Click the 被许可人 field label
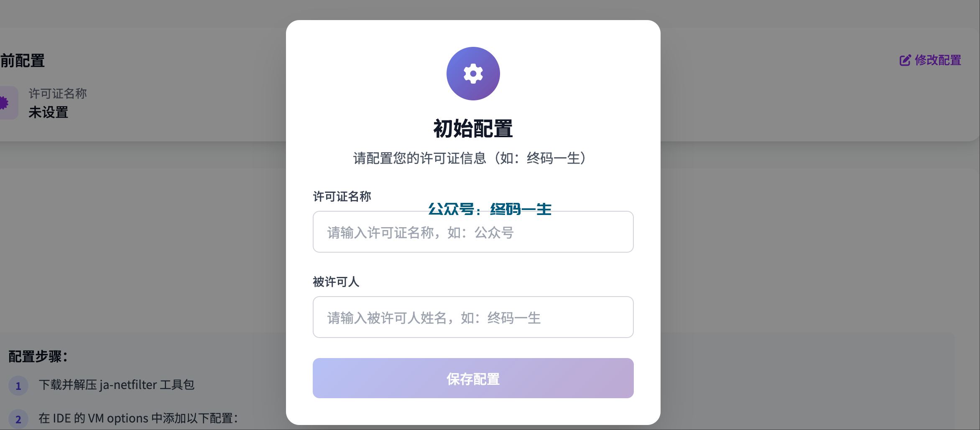This screenshot has height=430, width=980. tap(336, 282)
